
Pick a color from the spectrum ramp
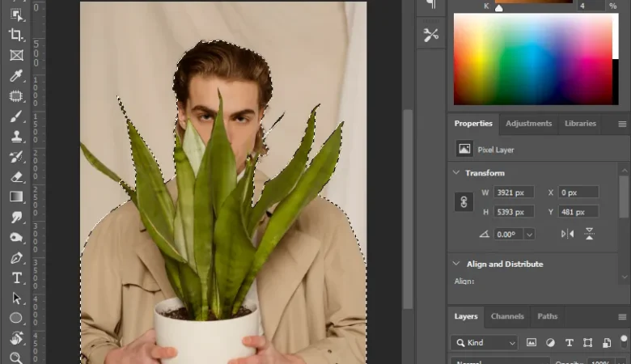[533, 59]
